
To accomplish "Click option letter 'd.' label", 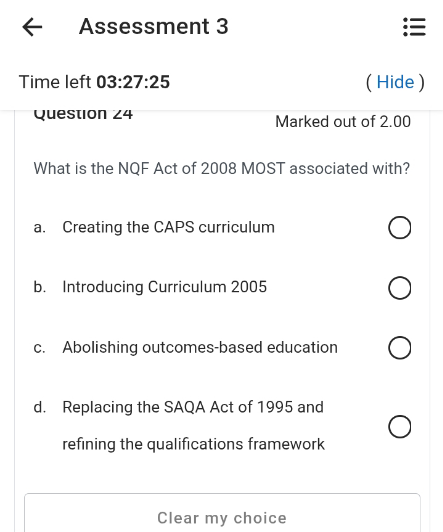I will pyautogui.click(x=39, y=407).
